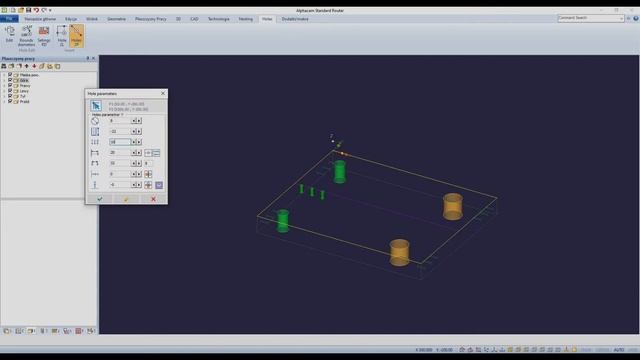Click the red move down arrow in work planes toolbar
This screenshot has width=640, height=360.
tap(34, 66)
